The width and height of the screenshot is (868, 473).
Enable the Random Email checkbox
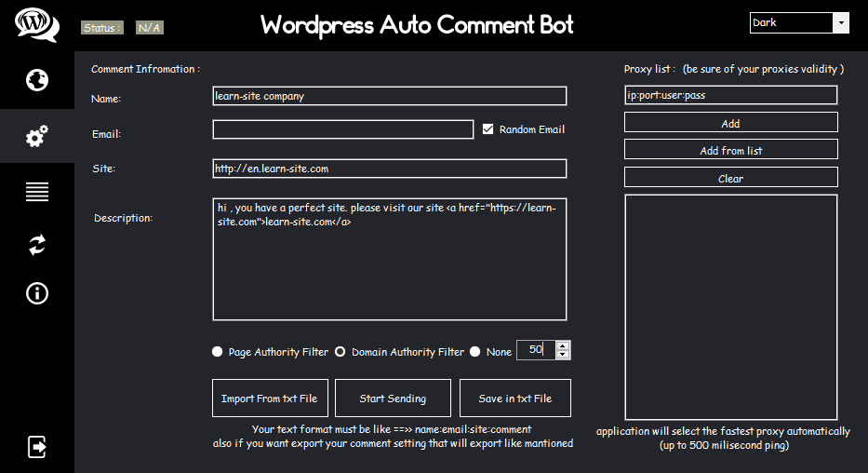(488, 129)
